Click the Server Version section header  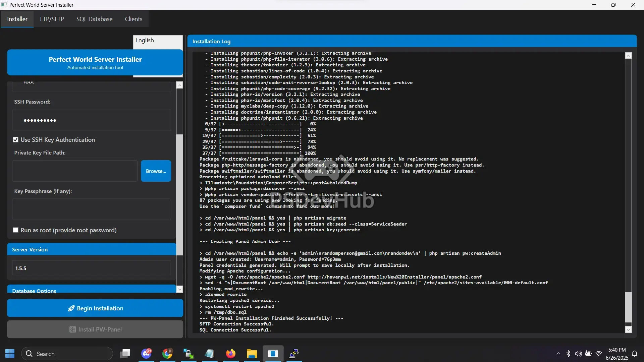[92, 249]
